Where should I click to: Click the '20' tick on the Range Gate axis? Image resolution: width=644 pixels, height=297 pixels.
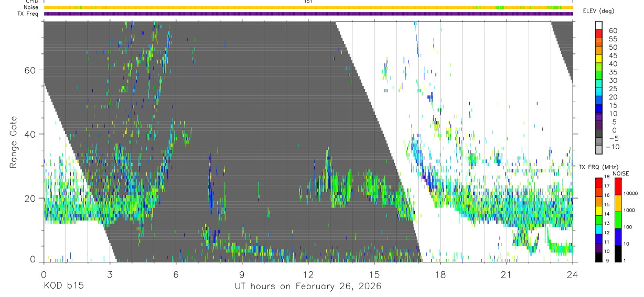[30, 198]
